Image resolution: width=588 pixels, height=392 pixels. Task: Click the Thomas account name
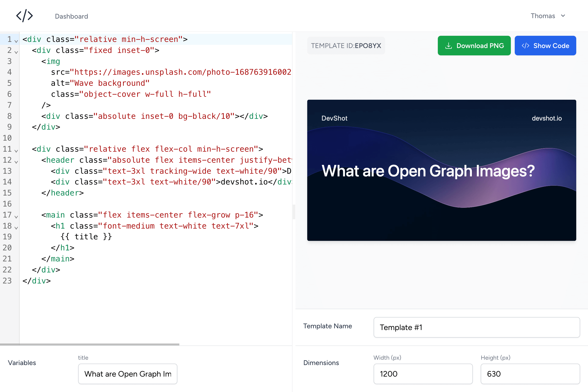tap(542, 16)
